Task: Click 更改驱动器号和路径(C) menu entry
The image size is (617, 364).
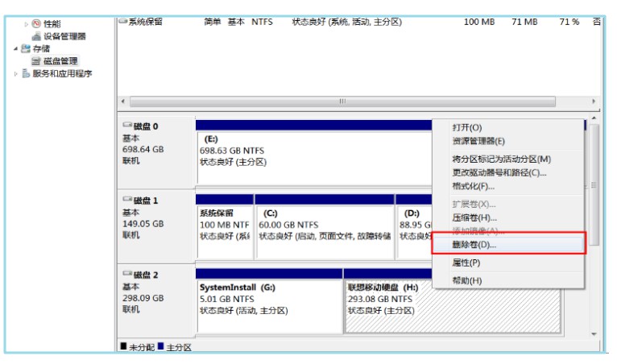Action: (x=499, y=172)
